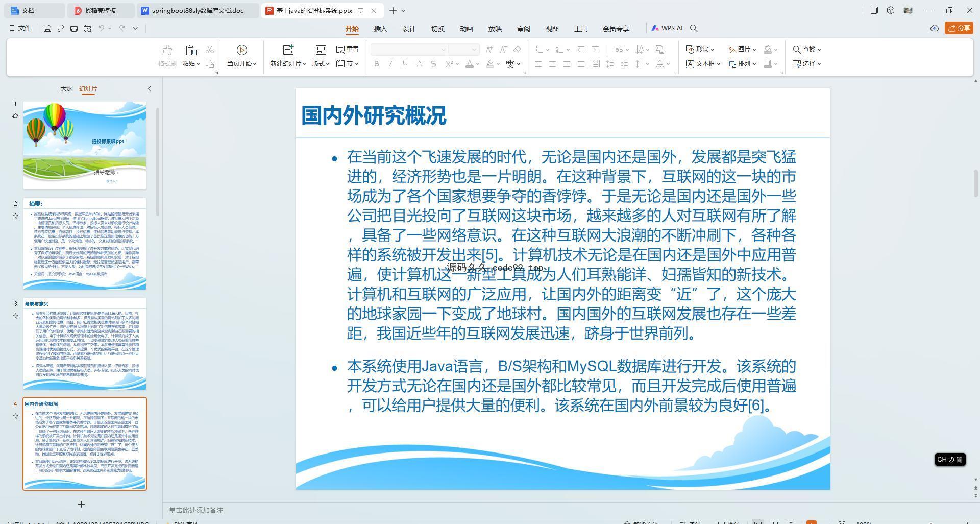The width and height of the screenshot is (980, 524).
Task: Start slideshow from current slide play icon
Action: click(241, 50)
